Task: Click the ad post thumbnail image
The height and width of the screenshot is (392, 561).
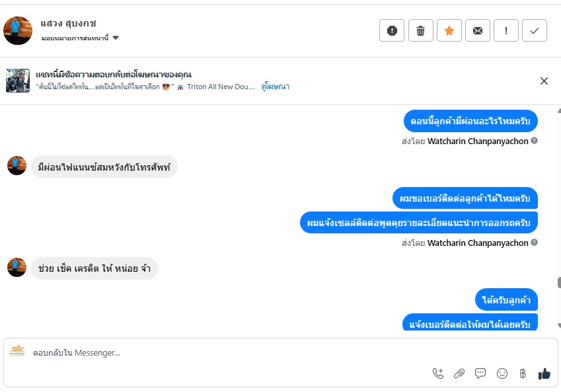Action: tap(18, 81)
